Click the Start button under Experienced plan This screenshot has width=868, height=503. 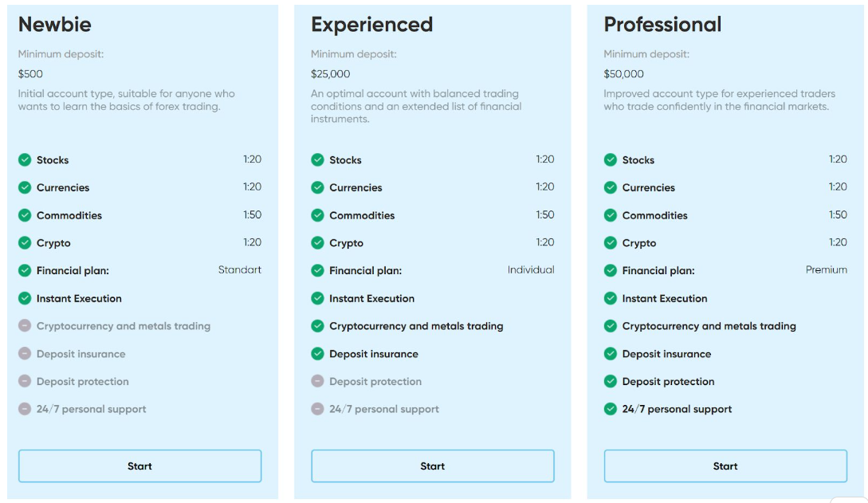pyautogui.click(x=432, y=466)
